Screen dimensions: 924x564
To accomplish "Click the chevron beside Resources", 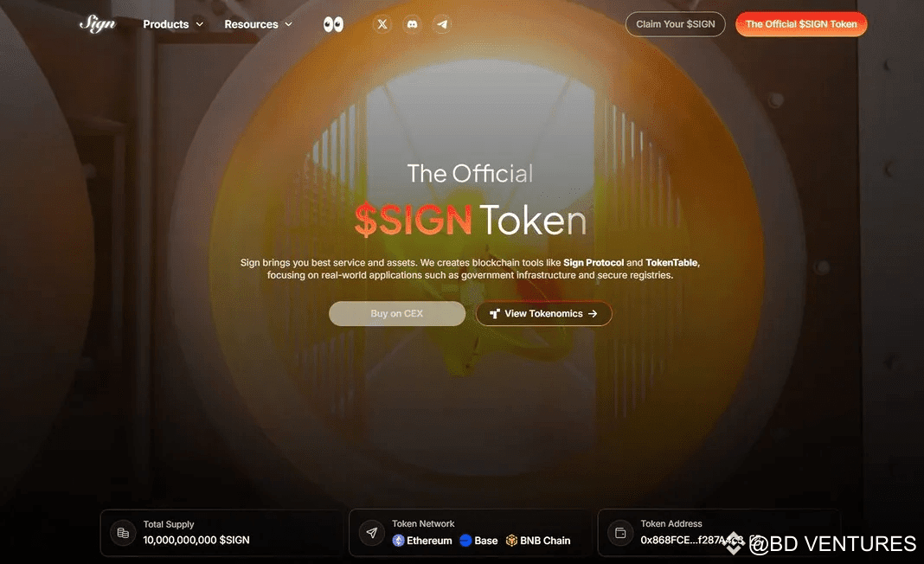I will [288, 24].
